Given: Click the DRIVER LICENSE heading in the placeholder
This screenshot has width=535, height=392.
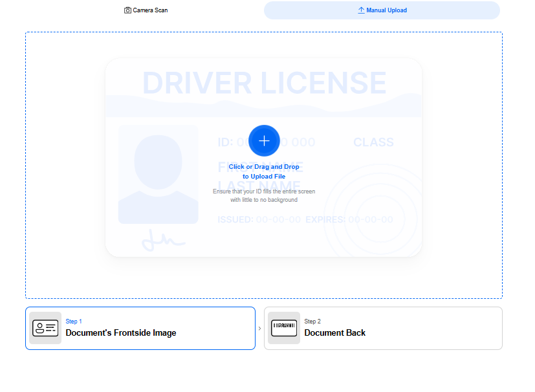Looking at the screenshot, I should point(264,83).
